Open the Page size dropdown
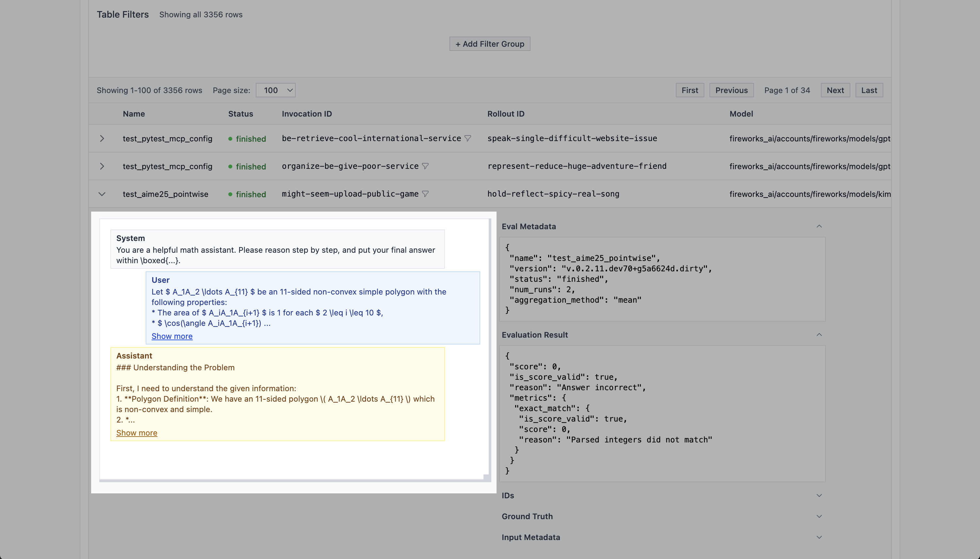 click(x=275, y=90)
